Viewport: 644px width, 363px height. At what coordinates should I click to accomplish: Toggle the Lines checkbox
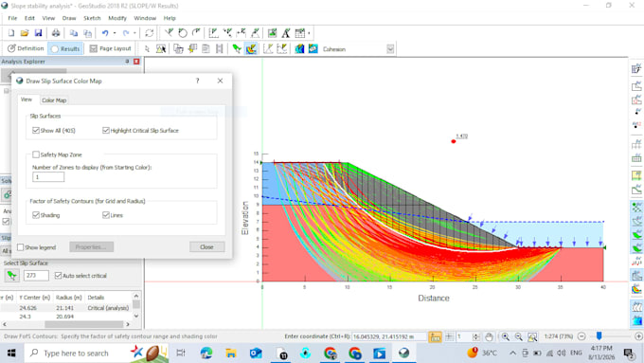click(x=105, y=215)
